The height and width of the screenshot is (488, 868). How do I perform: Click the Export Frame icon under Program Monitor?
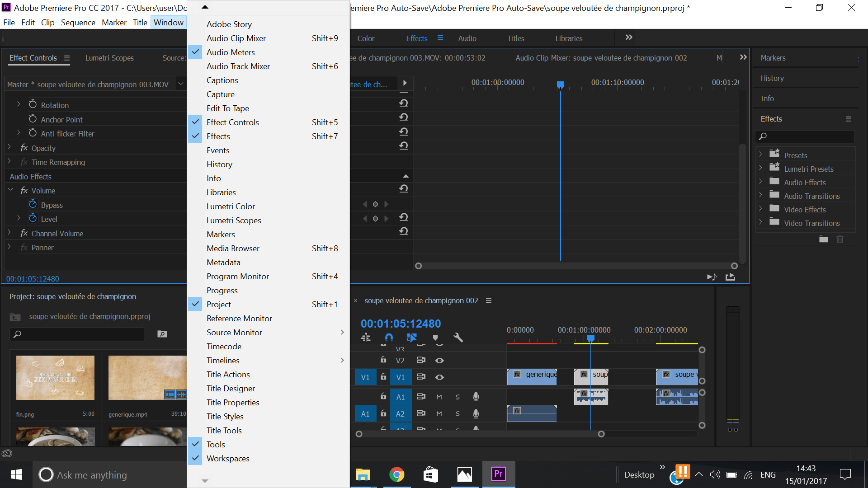731,277
